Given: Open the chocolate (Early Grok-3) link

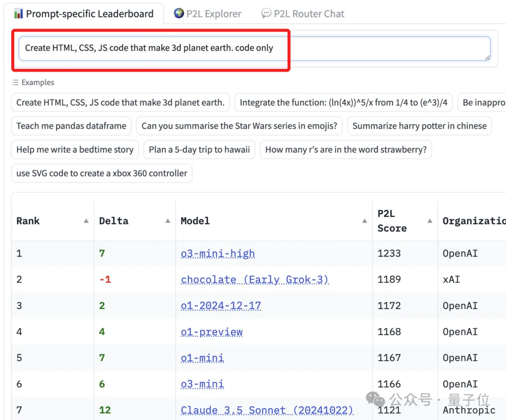Looking at the screenshot, I should pyautogui.click(x=254, y=280).
